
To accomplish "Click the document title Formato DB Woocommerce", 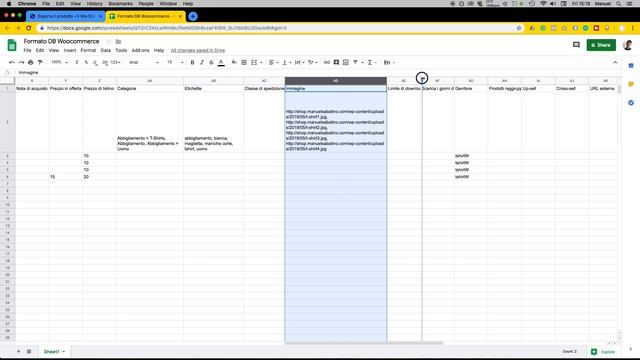I will [61, 42].
